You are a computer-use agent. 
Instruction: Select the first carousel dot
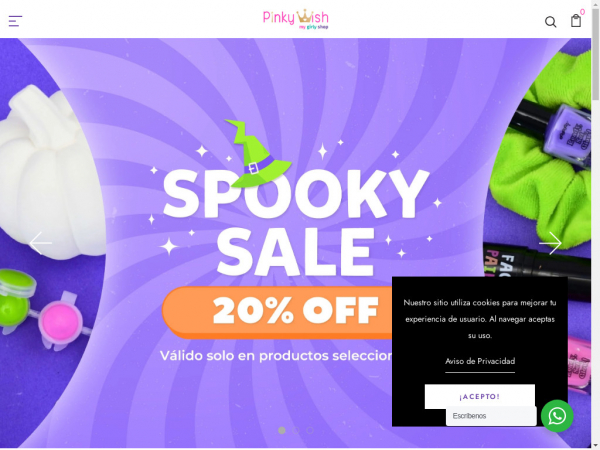point(282,430)
